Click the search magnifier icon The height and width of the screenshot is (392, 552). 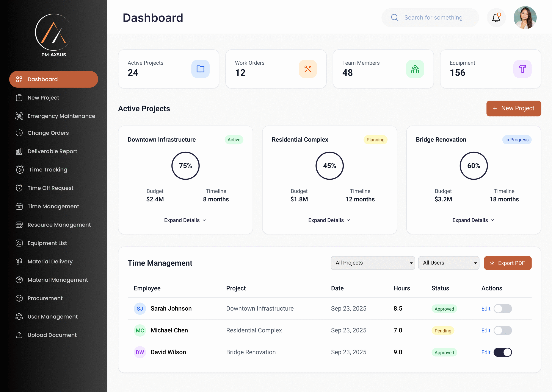pos(395,18)
